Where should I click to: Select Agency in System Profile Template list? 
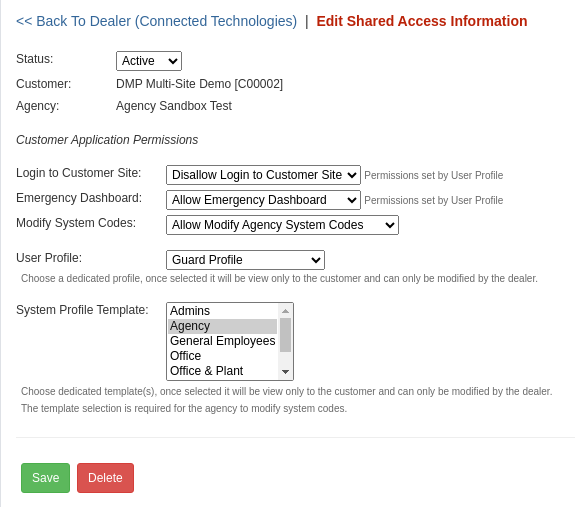coord(222,326)
